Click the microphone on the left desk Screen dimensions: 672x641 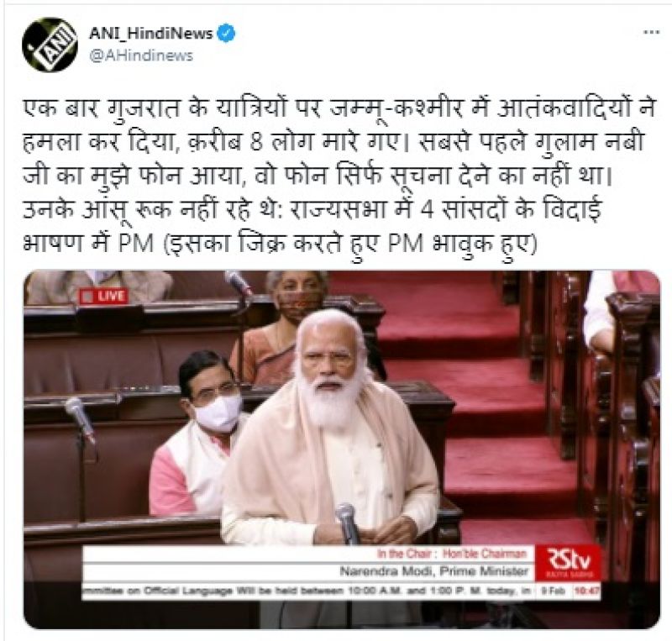coord(80,419)
